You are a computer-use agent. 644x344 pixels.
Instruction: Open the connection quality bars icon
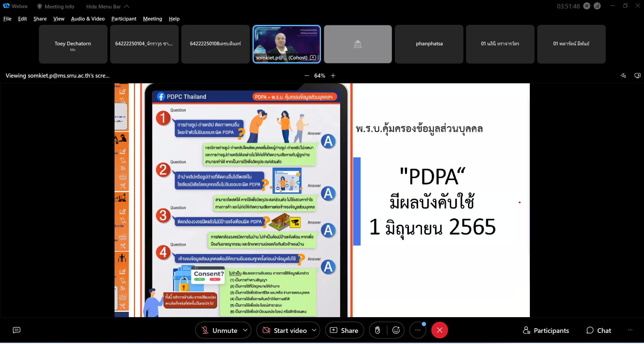[x=597, y=6]
